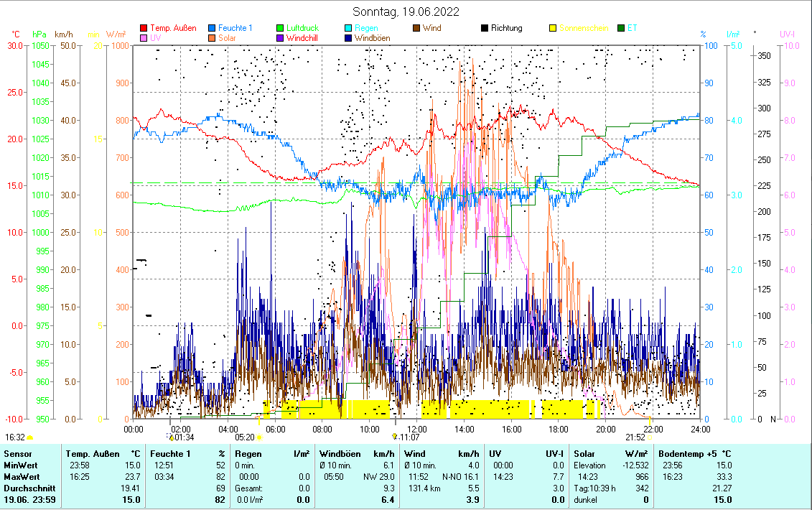Image resolution: width=812 pixels, height=510 pixels.
Task: Select the yellow Sonnenschein legend square
Action: (x=554, y=29)
